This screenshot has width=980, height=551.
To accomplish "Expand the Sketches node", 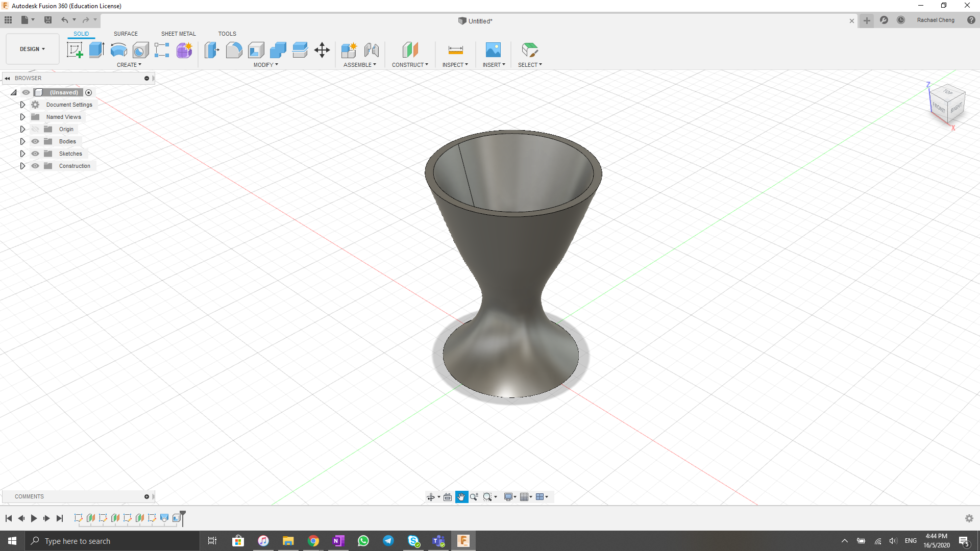I will point(22,154).
